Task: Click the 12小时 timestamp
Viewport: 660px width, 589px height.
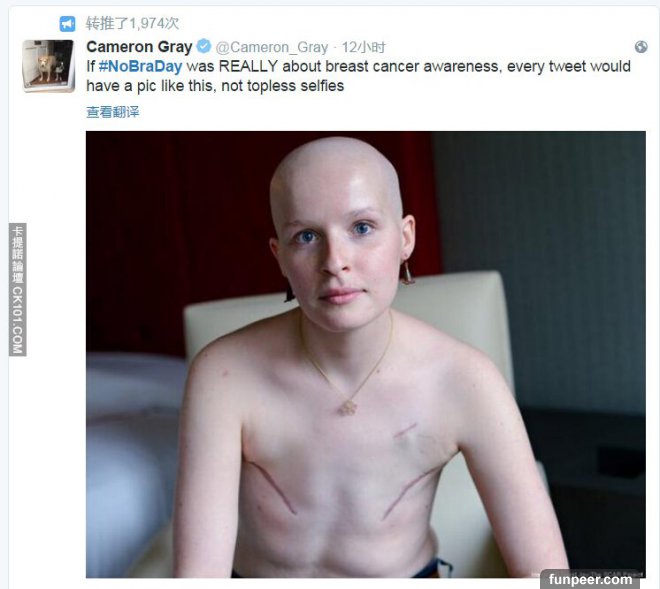Action: click(x=363, y=47)
